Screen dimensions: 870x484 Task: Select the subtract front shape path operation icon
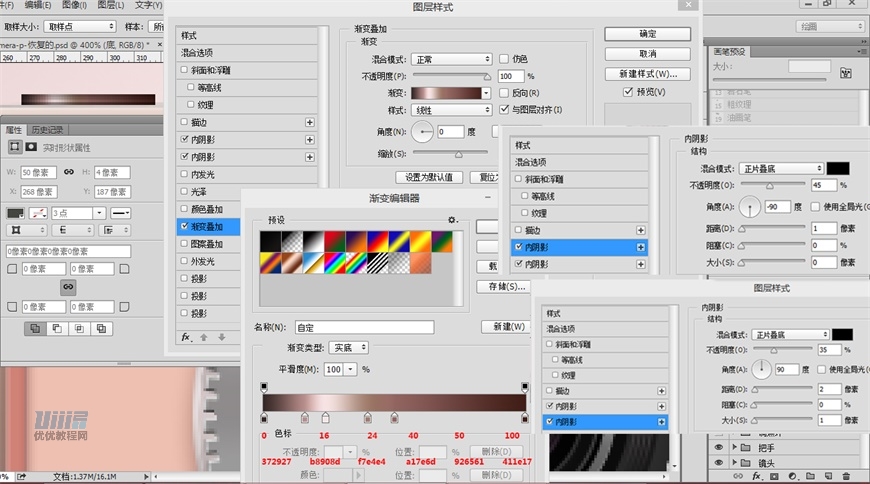(x=57, y=329)
